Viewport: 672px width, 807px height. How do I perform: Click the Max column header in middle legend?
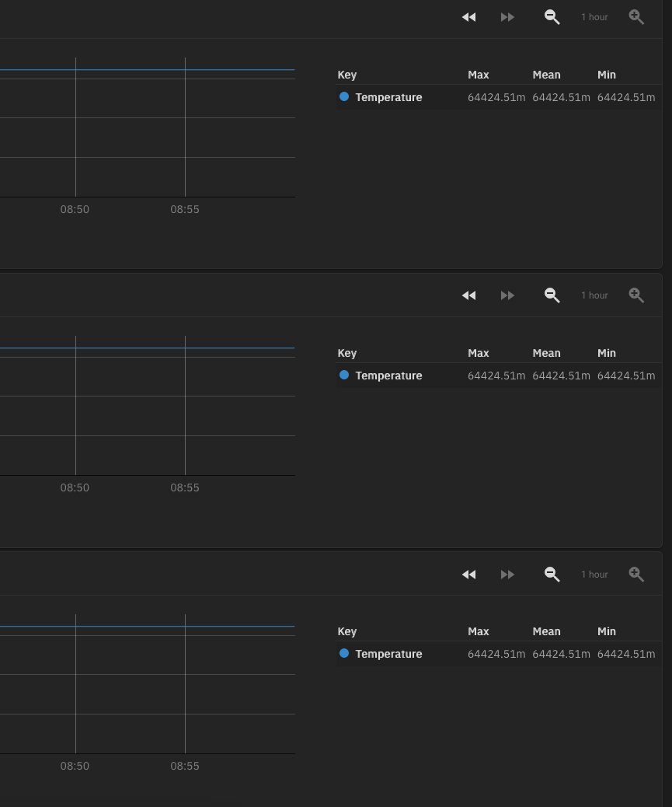tap(478, 353)
